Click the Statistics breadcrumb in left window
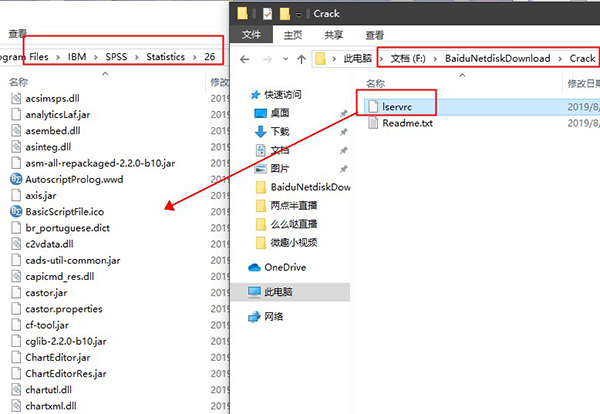The image size is (600, 414). pos(166,57)
